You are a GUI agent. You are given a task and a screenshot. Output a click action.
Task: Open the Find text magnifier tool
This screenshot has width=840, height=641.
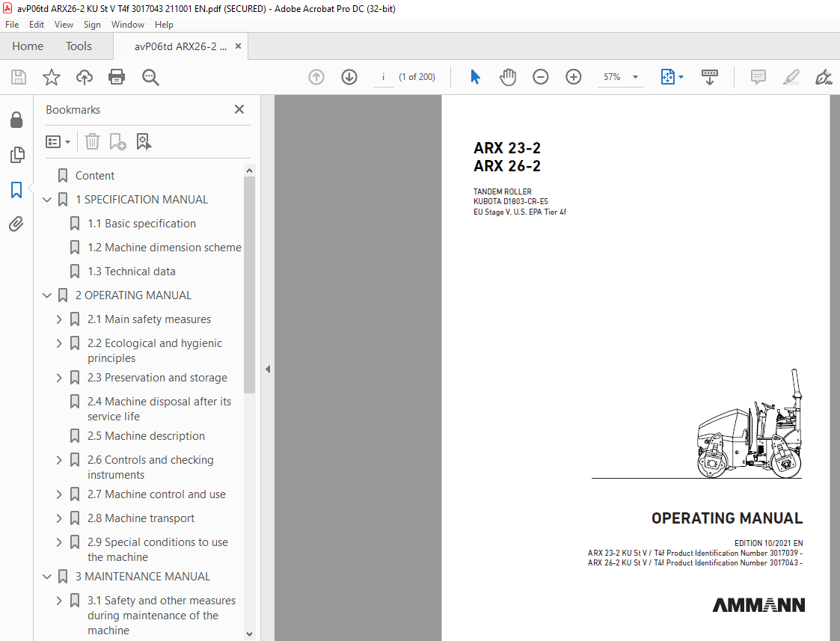point(150,77)
